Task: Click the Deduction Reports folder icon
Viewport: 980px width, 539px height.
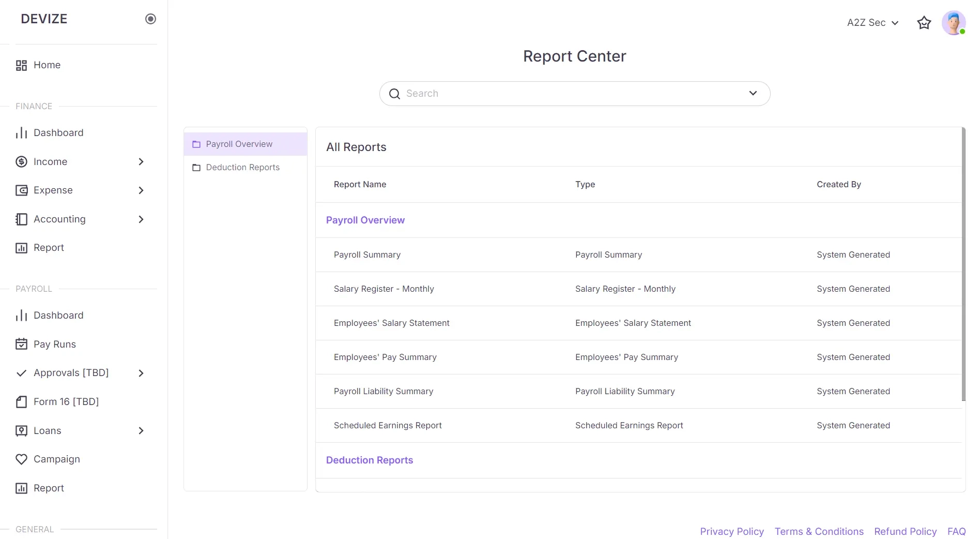Action: point(196,168)
